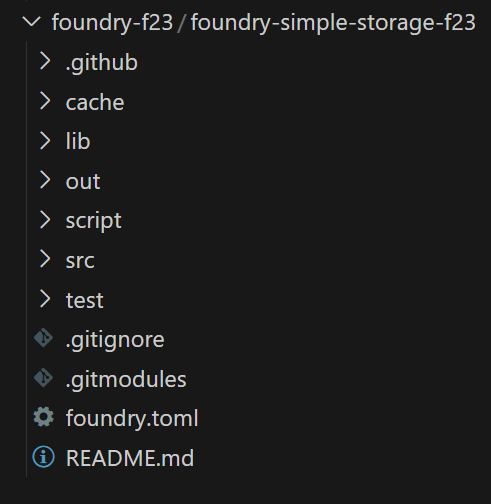Open the foundry.toml file
Image resolution: width=491 pixels, height=504 pixels.
(132, 418)
